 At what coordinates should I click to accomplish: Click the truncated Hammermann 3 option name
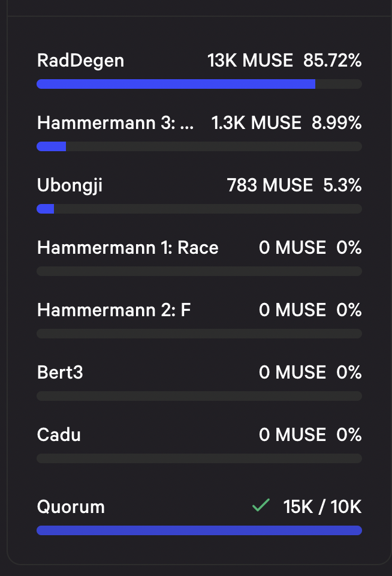(x=115, y=122)
